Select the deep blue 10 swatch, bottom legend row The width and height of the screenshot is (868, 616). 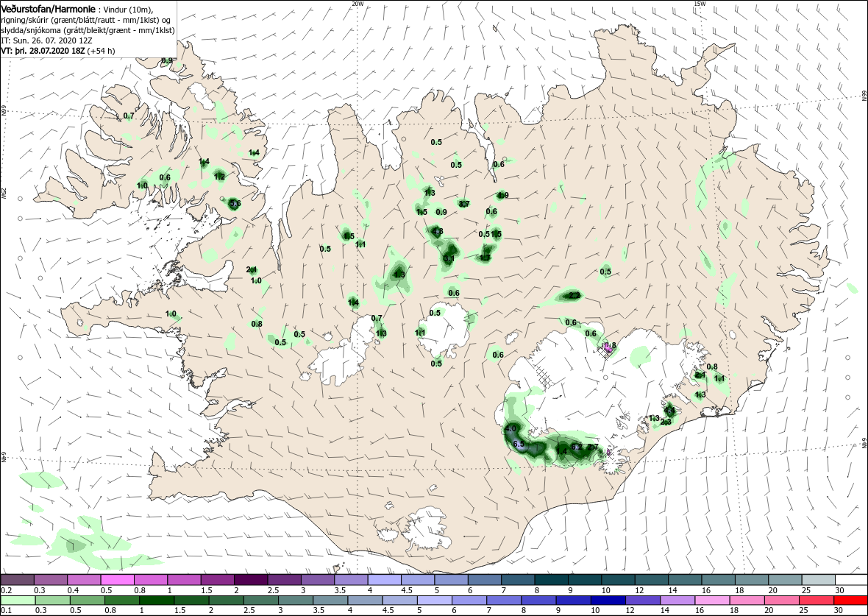click(608, 601)
